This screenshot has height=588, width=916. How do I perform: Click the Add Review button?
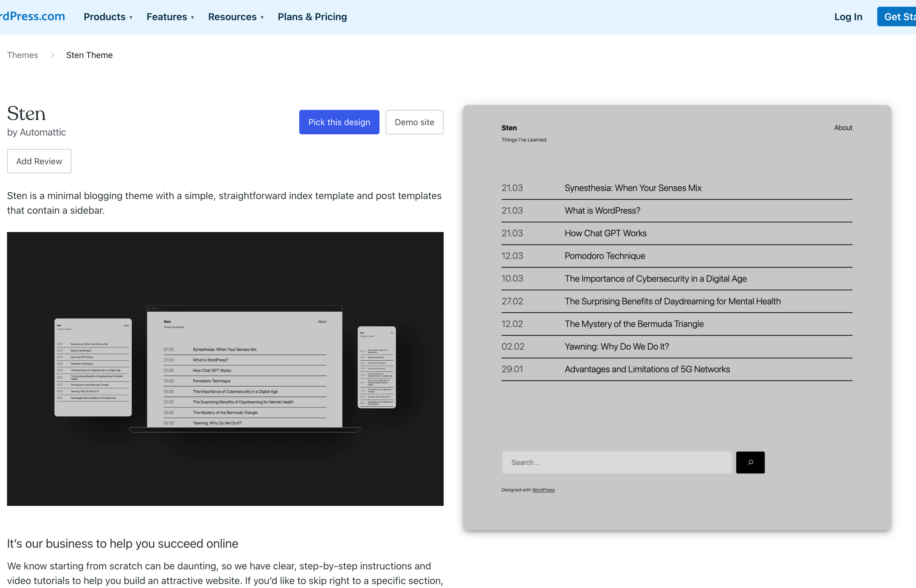pos(39,161)
